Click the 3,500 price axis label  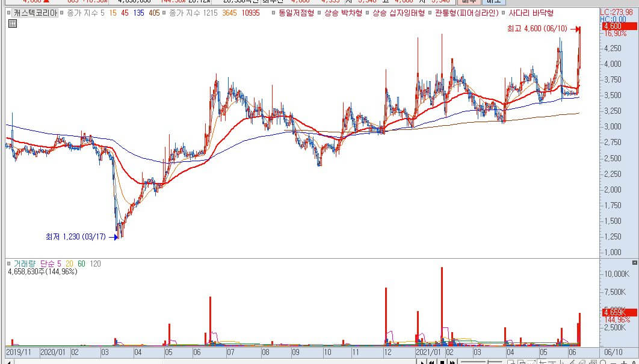[613, 95]
